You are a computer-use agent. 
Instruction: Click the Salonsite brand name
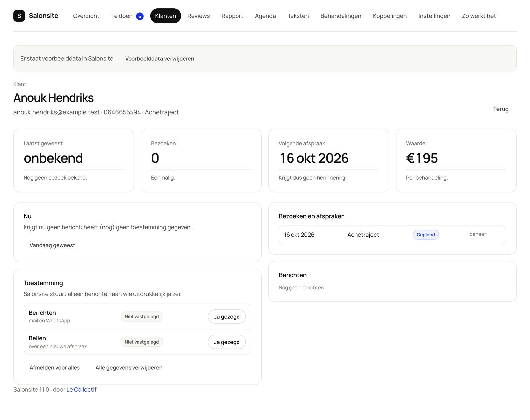pyautogui.click(x=43, y=16)
